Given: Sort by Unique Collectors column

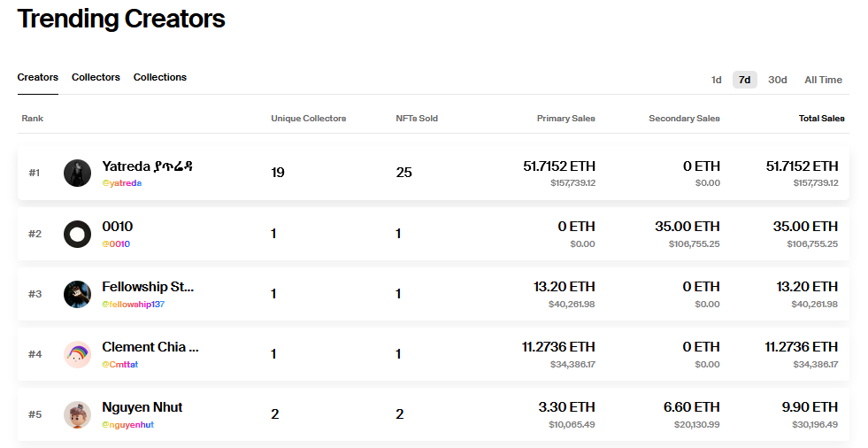Looking at the screenshot, I should coord(308,119).
